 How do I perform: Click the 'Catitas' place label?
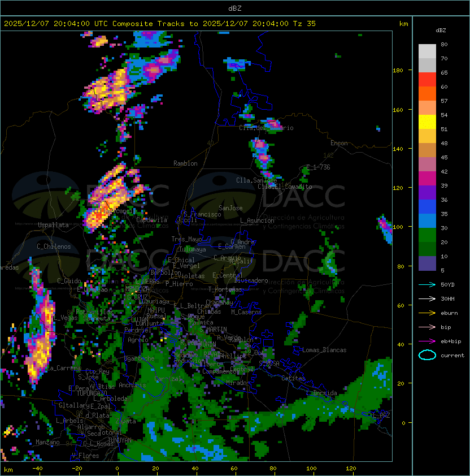(x=293, y=378)
